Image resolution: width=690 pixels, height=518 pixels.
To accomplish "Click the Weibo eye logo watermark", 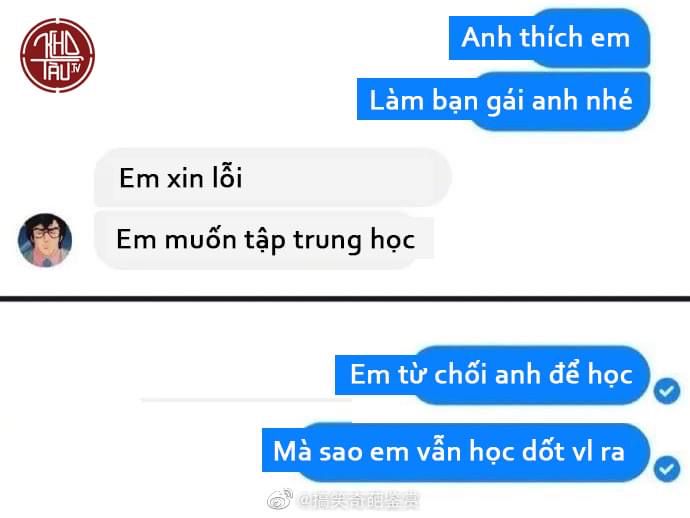I will pos(280,499).
